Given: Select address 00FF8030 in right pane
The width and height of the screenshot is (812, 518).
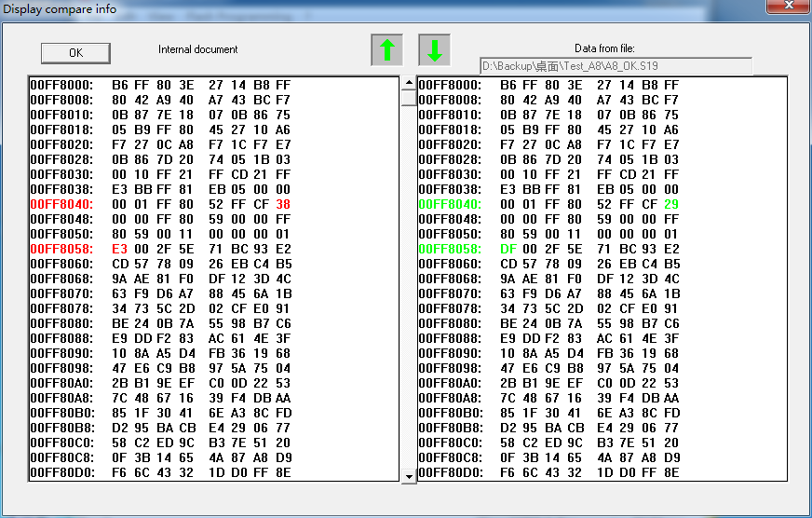Looking at the screenshot, I should pos(450,174).
